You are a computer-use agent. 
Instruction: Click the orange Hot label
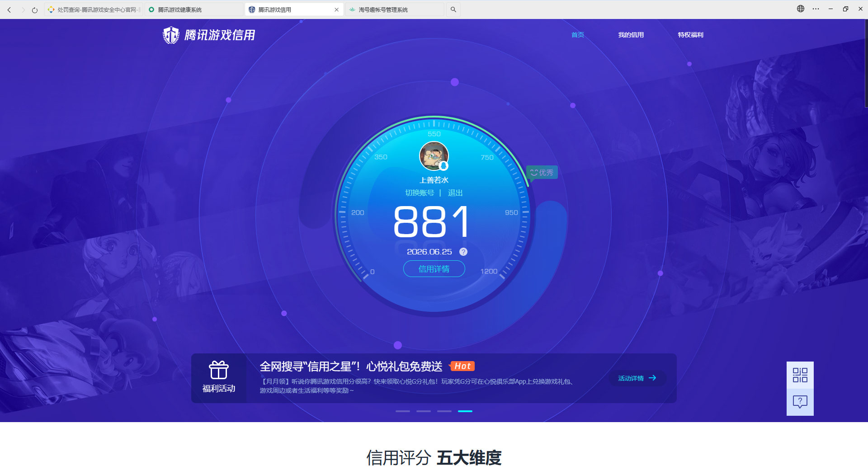pyautogui.click(x=462, y=366)
